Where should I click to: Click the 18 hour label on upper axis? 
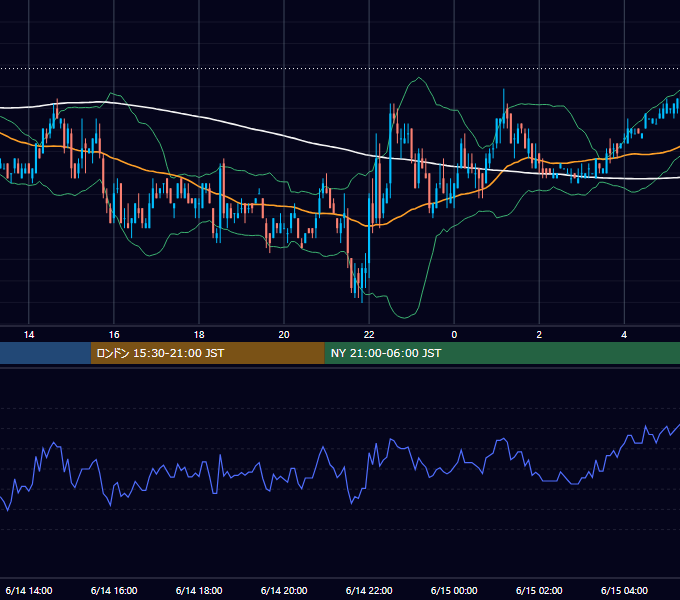tap(199, 335)
